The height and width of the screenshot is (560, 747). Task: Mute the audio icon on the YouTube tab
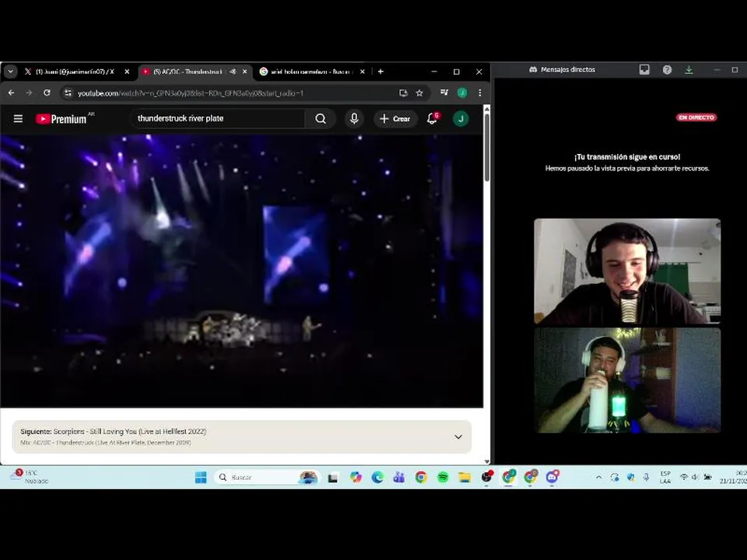pos(233,72)
